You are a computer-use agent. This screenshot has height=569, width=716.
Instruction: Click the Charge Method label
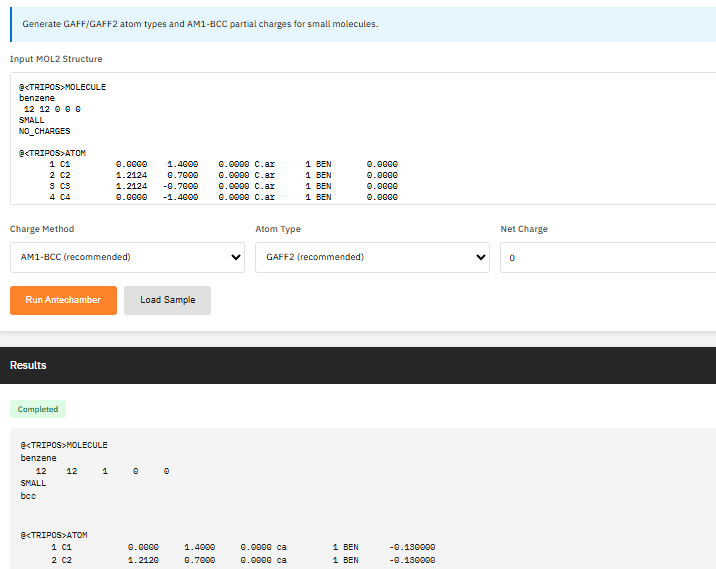coord(42,229)
